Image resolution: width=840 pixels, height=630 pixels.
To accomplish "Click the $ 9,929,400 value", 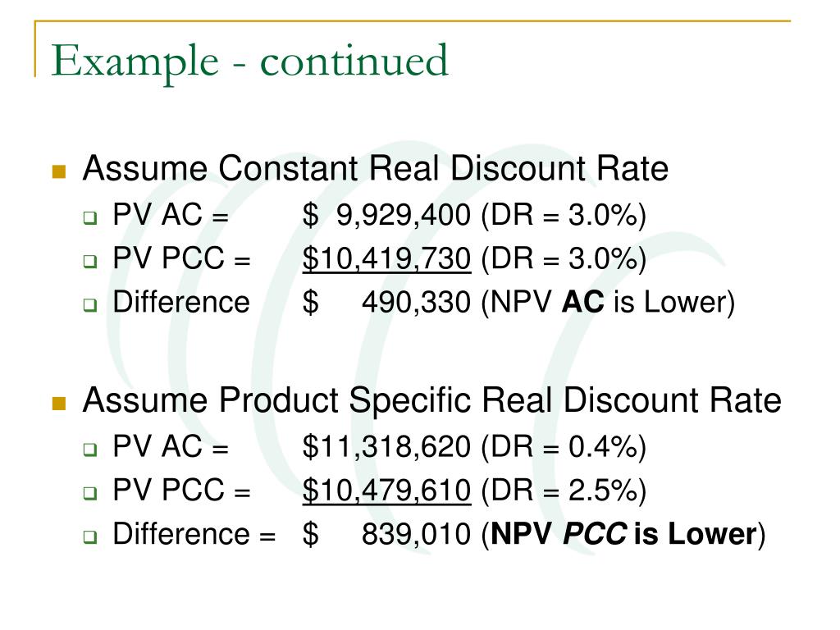I will pos(387,216).
